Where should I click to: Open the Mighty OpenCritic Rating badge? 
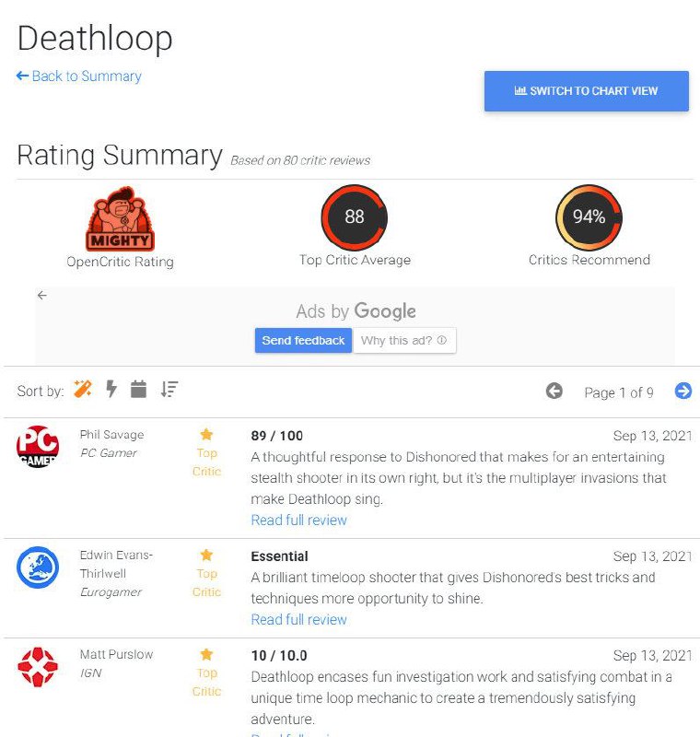click(x=121, y=218)
